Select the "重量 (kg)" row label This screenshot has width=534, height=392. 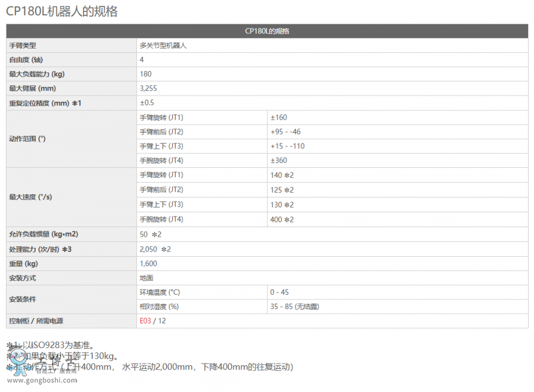(x=24, y=264)
